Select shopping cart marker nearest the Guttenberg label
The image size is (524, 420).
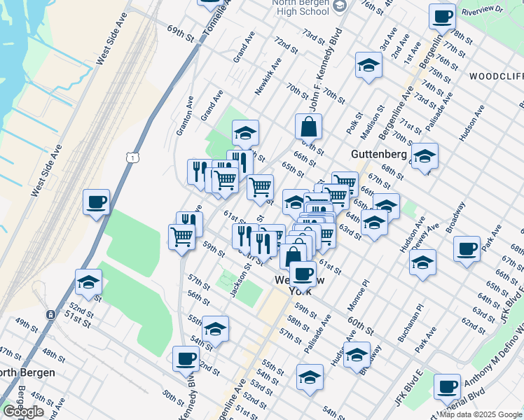click(347, 182)
